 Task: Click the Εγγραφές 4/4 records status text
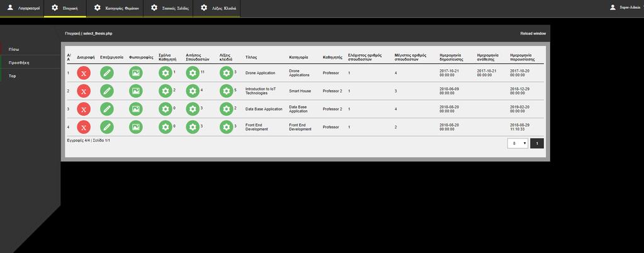point(79,140)
